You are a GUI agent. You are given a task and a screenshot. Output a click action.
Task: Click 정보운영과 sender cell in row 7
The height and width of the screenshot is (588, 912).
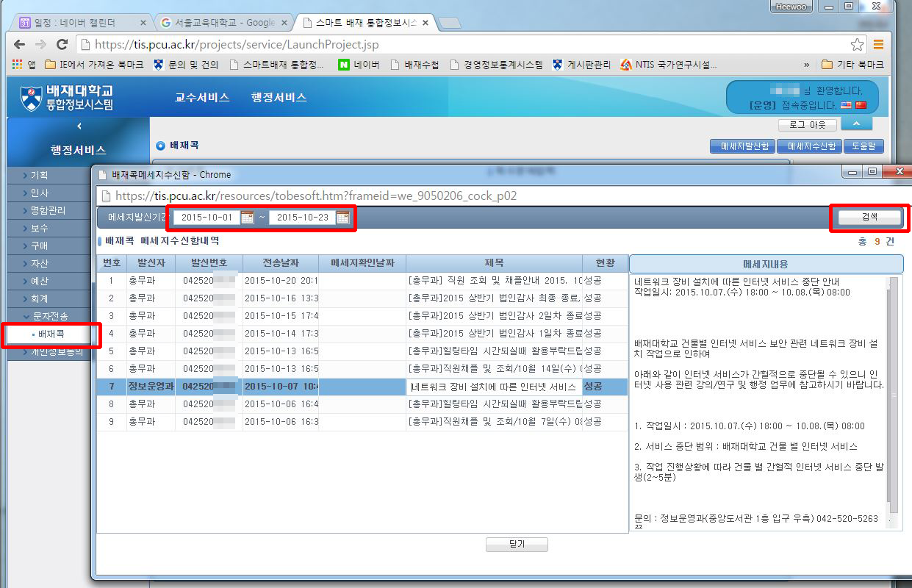tap(151, 386)
